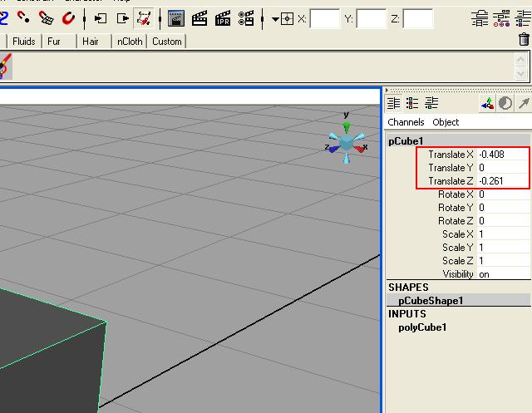Click inputs to selected object icon
The image size is (532, 413).
[x=100, y=18]
